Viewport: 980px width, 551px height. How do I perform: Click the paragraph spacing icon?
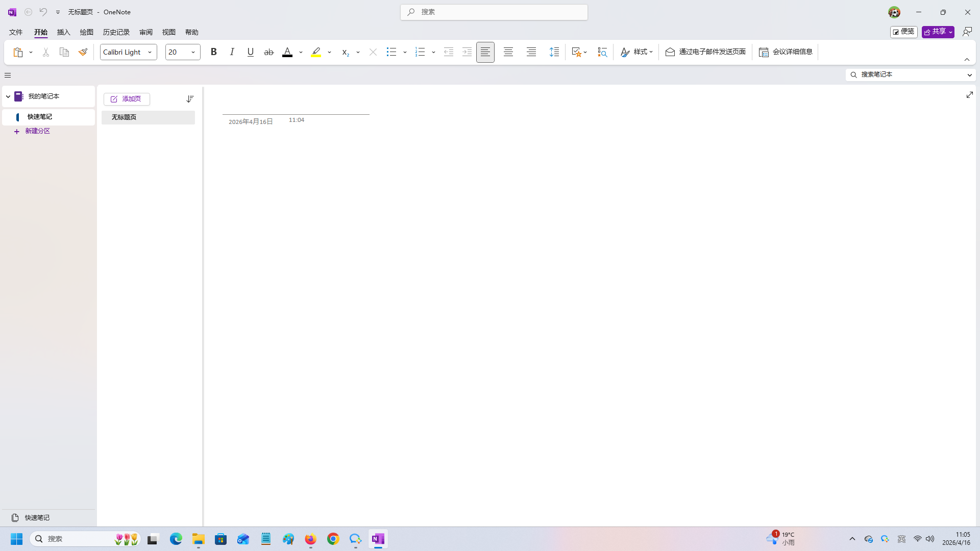pos(554,52)
